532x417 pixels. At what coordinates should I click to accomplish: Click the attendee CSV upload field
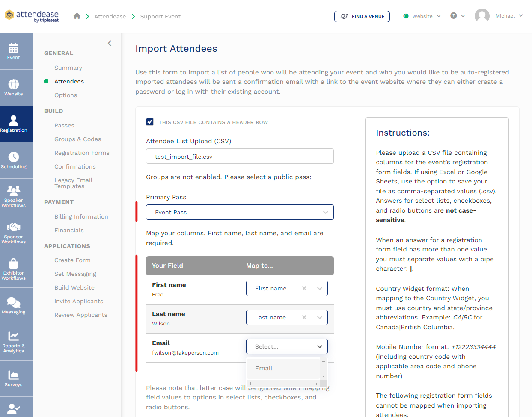click(240, 156)
